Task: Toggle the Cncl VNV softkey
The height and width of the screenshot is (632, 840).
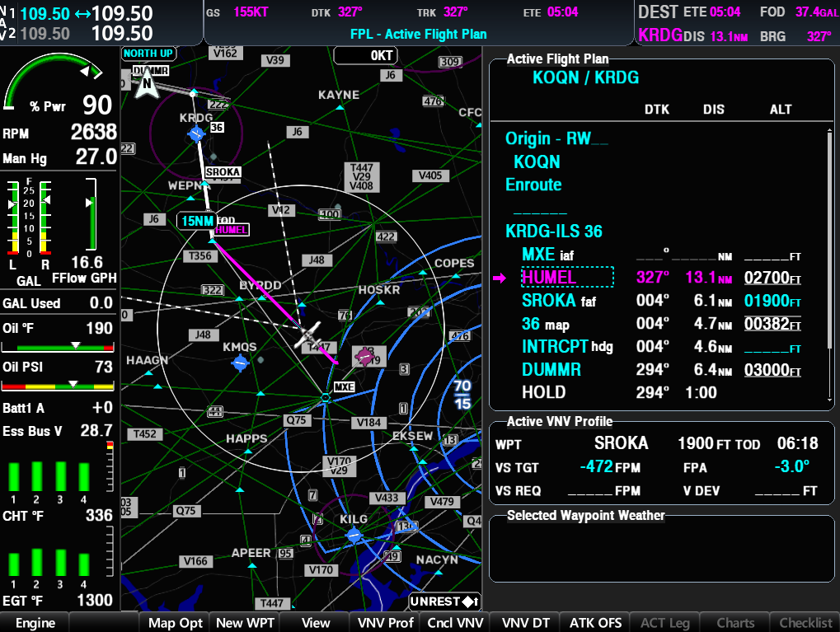Action: coord(455,623)
